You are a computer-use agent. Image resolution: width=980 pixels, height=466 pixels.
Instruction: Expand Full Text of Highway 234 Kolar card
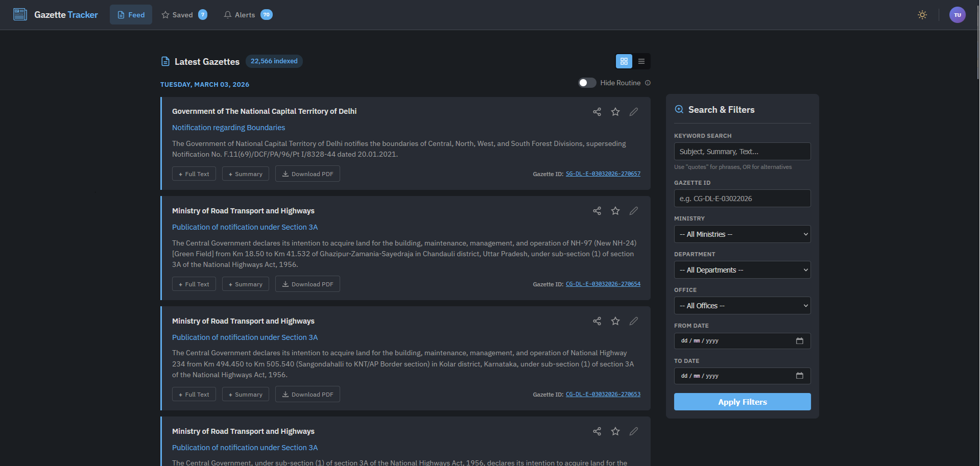coord(194,395)
